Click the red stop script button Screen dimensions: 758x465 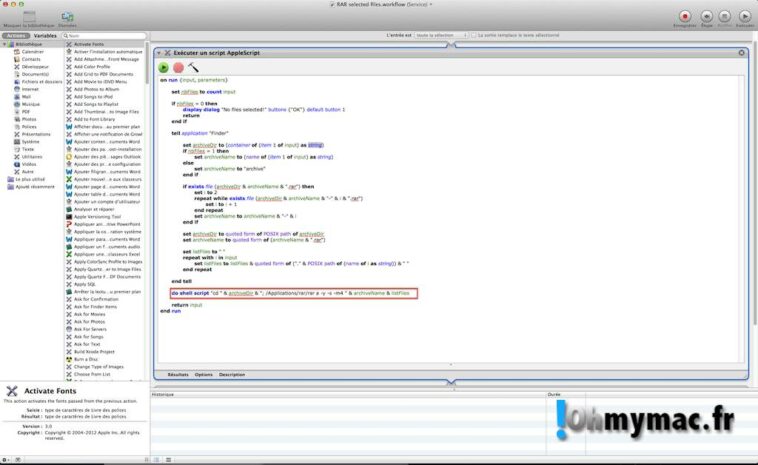point(179,67)
